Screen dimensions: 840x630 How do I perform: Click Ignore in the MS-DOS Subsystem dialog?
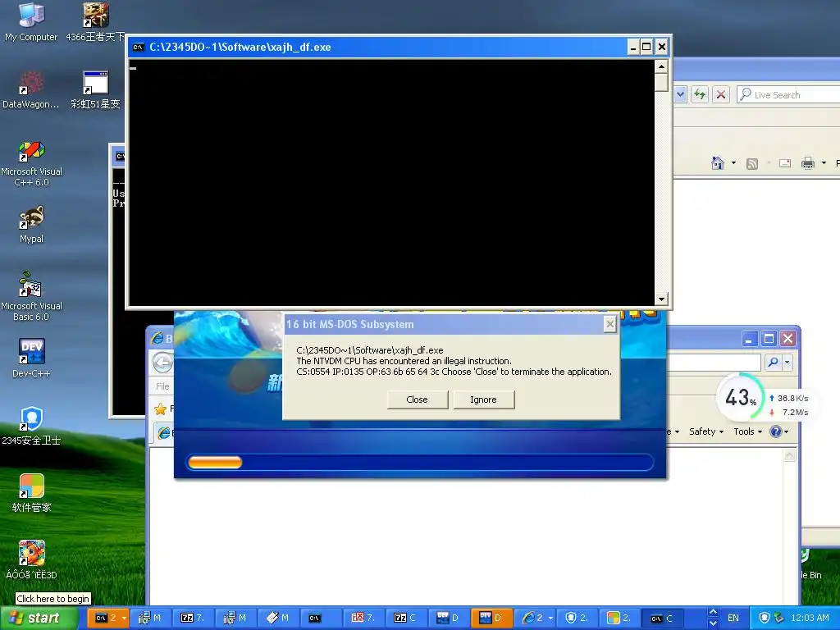coord(484,399)
